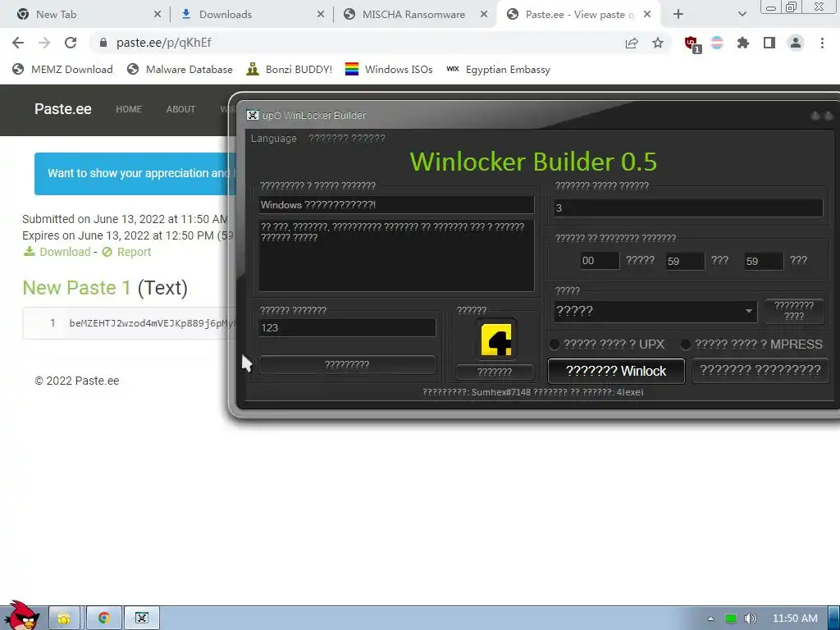
Task: Open the Chrome profile avatar
Action: click(796, 43)
